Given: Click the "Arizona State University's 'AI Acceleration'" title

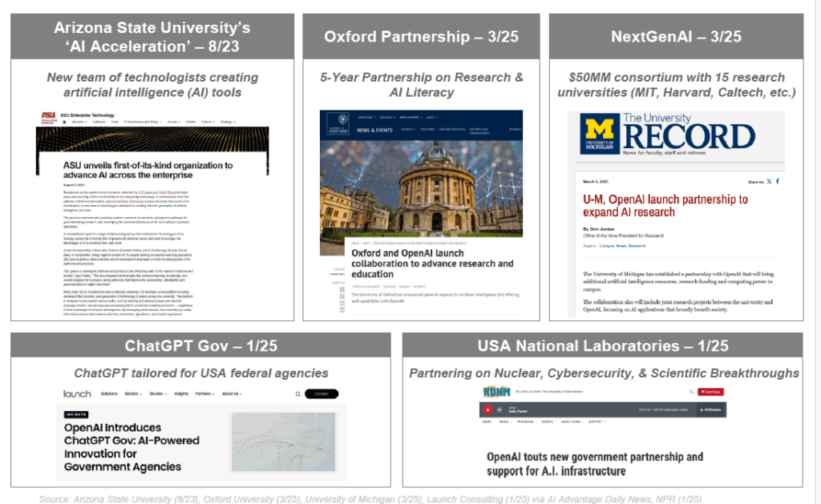Looking at the screenshot, I should [x=152, y=37].
